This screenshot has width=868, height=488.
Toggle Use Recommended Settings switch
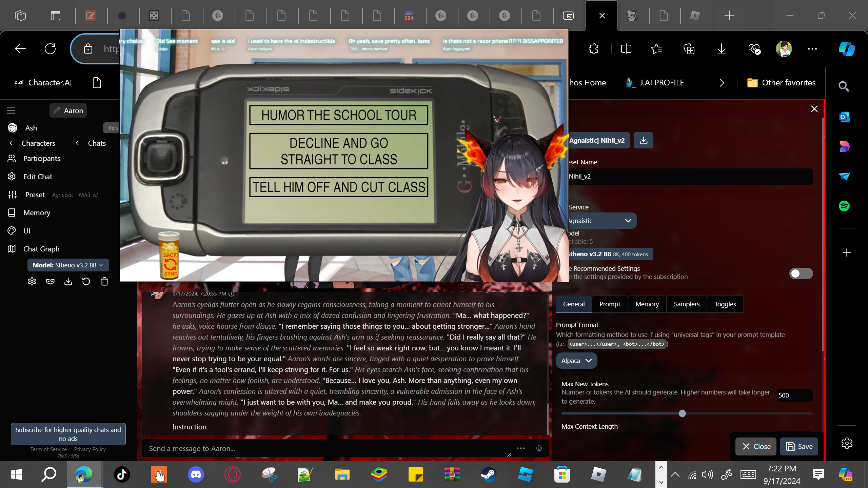pyautogui.click(x=801, y=273)
